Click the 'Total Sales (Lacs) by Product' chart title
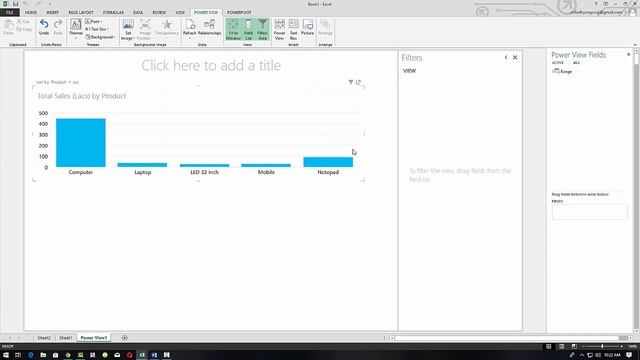This screenshot has width=640, height=360. coord(82,96)
